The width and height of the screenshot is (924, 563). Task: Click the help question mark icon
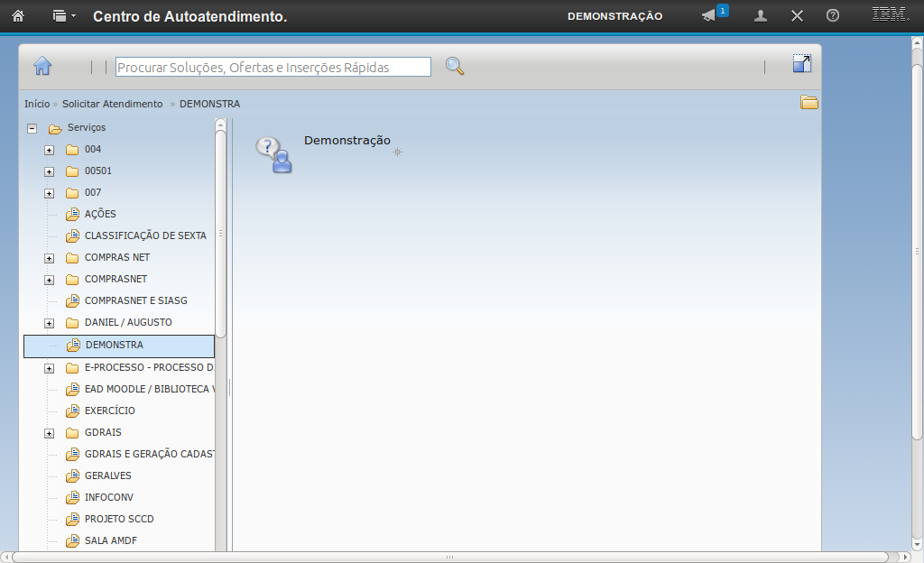(x=833, y=15)
